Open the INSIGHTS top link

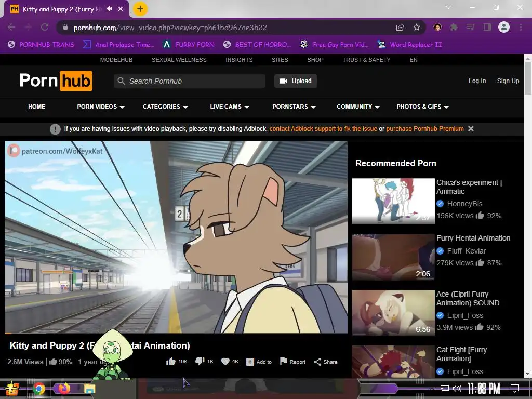tap(239, 60)
